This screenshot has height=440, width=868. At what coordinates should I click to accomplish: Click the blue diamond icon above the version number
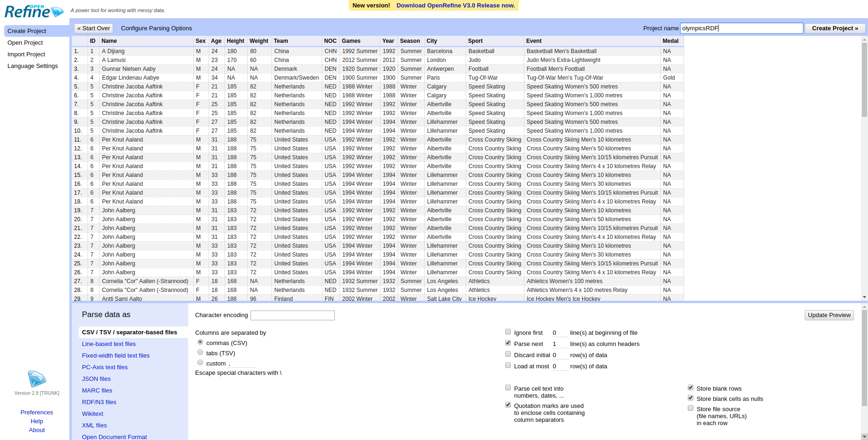(37, 379)
